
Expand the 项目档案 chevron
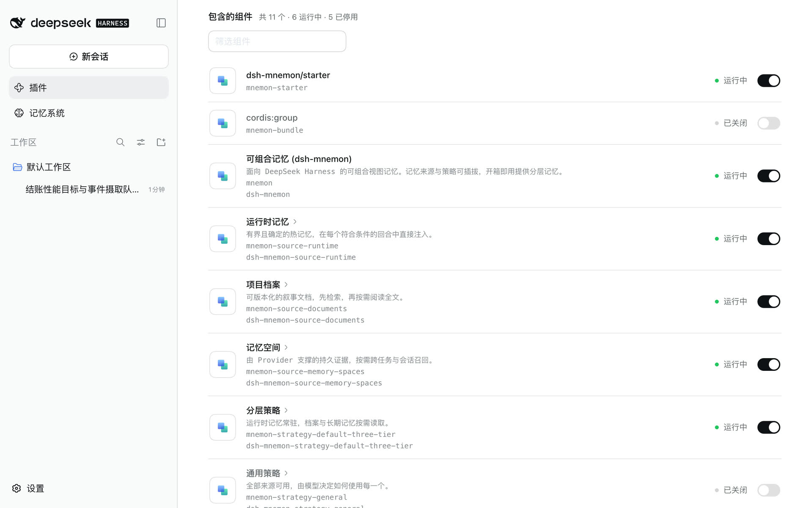tap(286, 284)
